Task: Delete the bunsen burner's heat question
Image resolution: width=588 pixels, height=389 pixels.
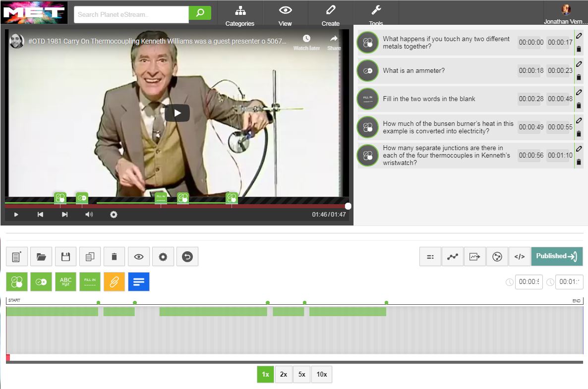Action: [x=579, y=134]
